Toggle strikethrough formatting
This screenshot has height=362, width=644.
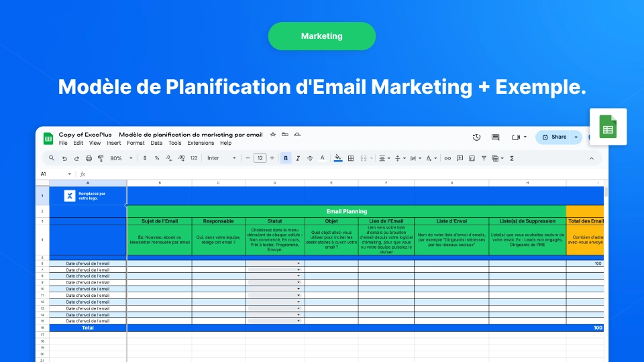coord(310,158)
